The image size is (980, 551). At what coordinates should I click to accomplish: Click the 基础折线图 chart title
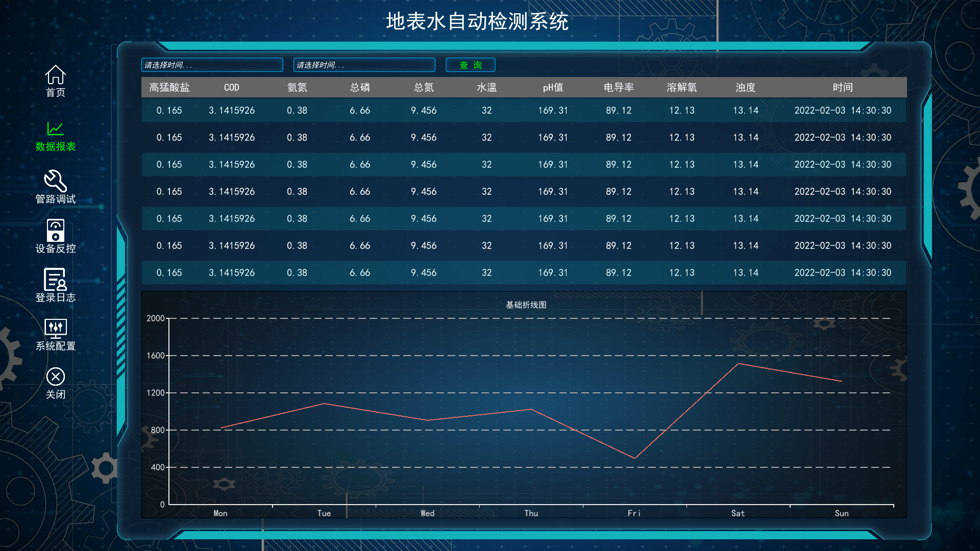(526, 305)
